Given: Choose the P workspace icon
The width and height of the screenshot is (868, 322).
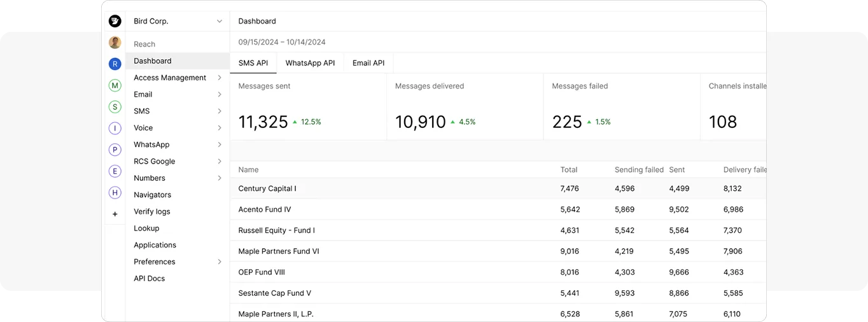Looking at the screenshot, I should (115, 150).
